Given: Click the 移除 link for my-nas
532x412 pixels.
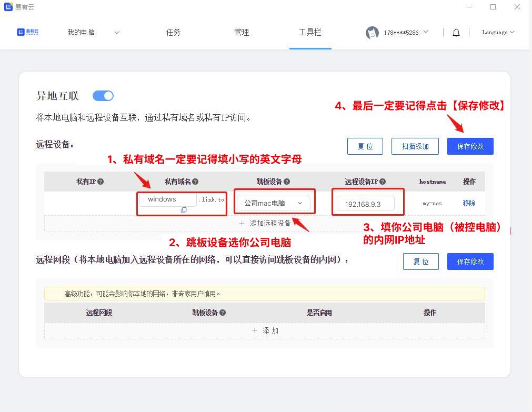Looking at the screenshot, I should click(x=469, y=203).
